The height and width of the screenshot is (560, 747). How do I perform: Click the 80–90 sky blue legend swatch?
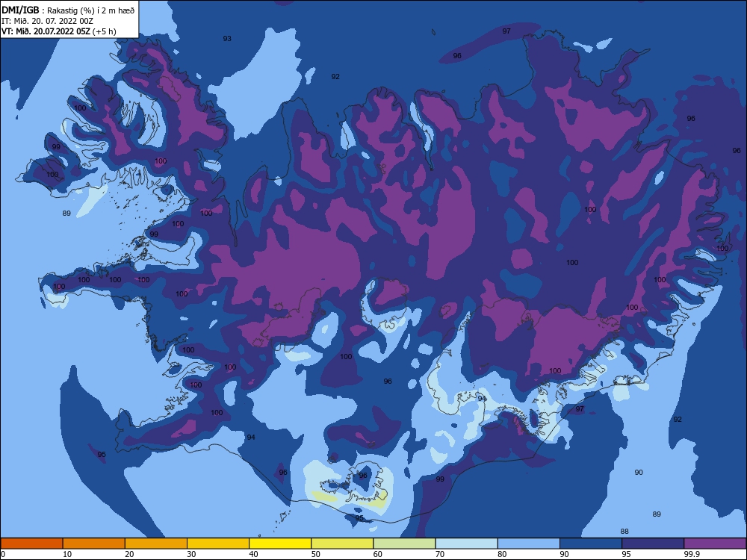tap(529, 544)
